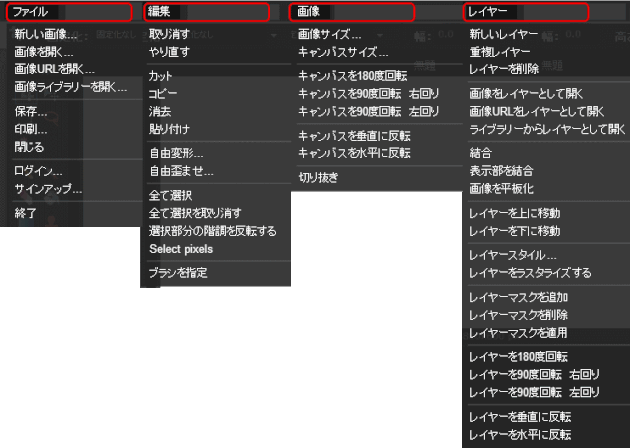
Task: Select やり直す menu item
Action: 169,52
